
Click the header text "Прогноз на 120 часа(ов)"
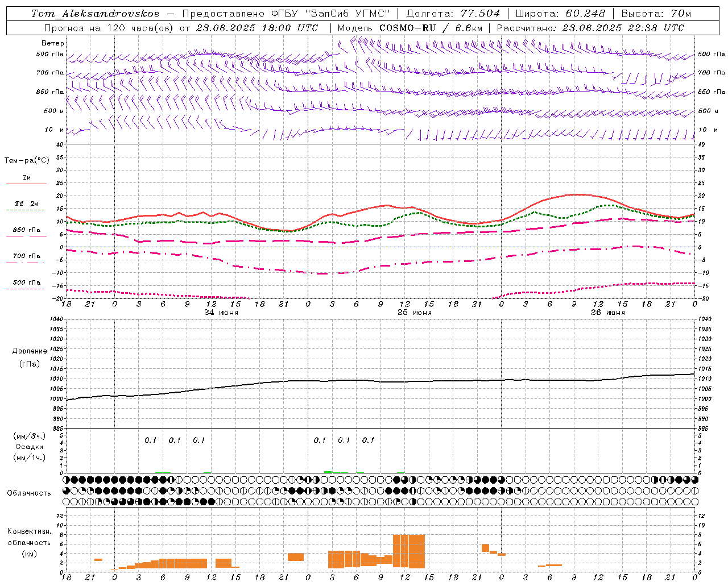[109, 28]
